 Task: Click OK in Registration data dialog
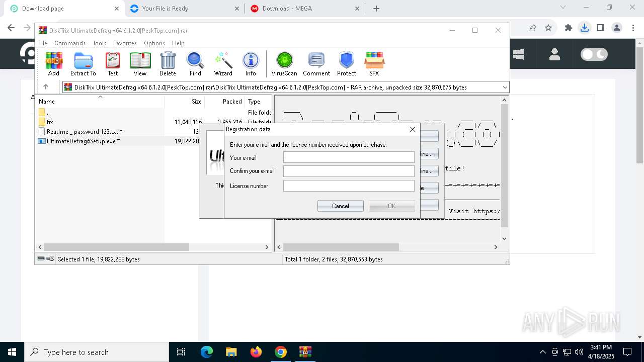click(x=392, y=206)
